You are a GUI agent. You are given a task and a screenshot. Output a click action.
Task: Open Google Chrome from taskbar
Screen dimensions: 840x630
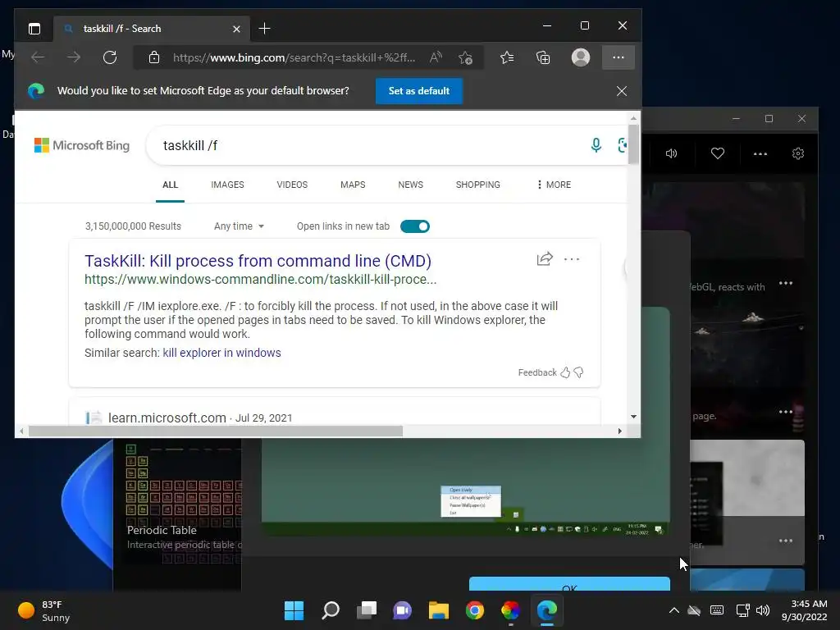[475, 610]
